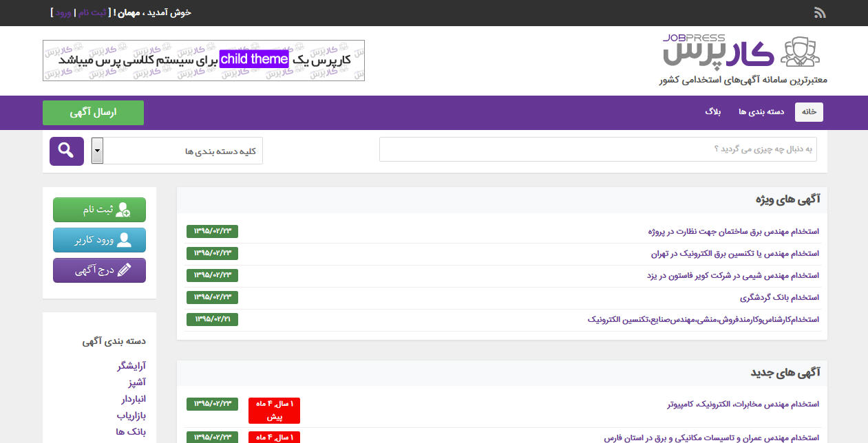Click the child theme banner ad
The height and width of the screenshot is (443, 868).
pos(204,61)
